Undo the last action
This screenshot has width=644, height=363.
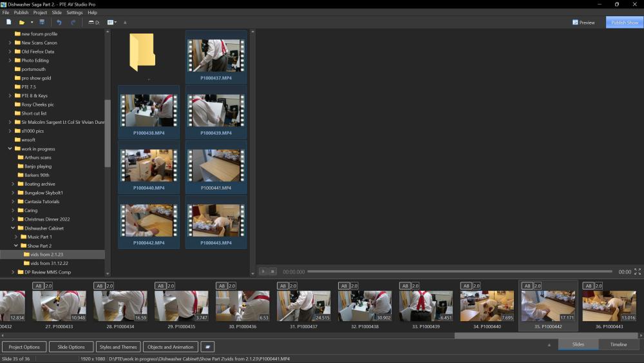coord(59,23)
